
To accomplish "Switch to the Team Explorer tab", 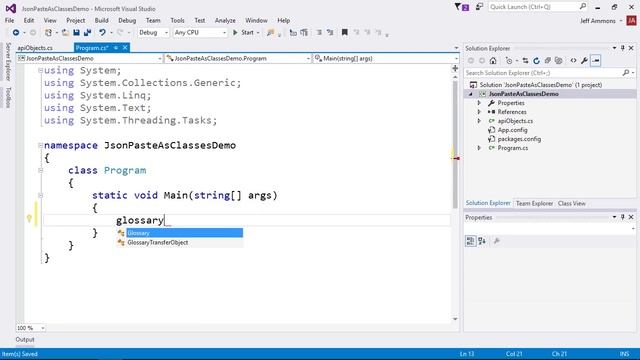I will 534,203.
